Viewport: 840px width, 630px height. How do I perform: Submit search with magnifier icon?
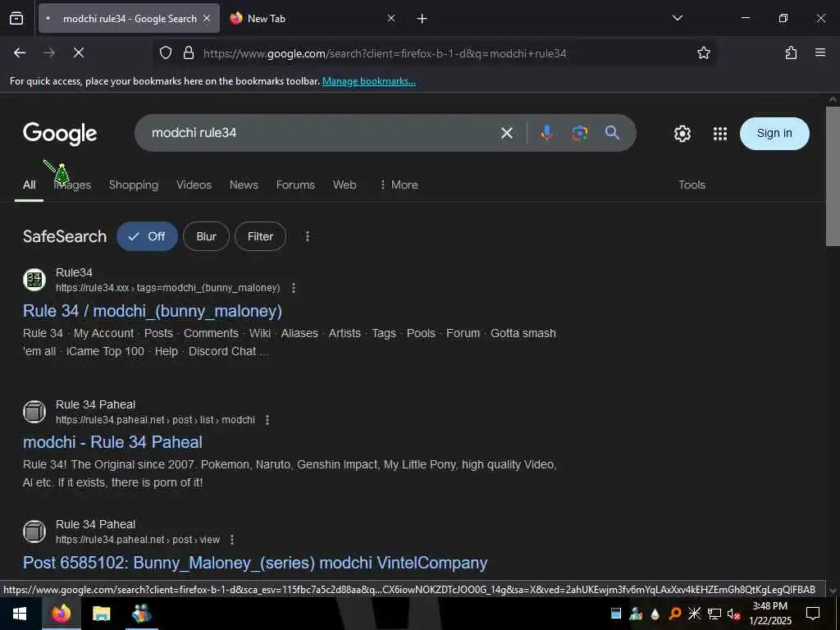(x=612, y=133)
